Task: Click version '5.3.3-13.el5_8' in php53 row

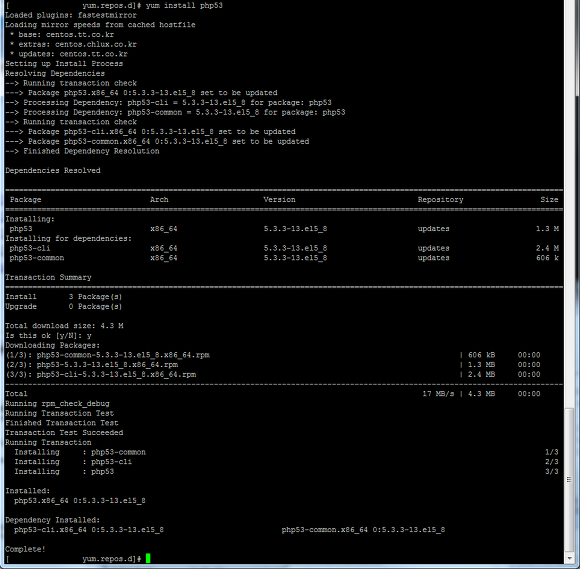Action: tap(295, 229)
